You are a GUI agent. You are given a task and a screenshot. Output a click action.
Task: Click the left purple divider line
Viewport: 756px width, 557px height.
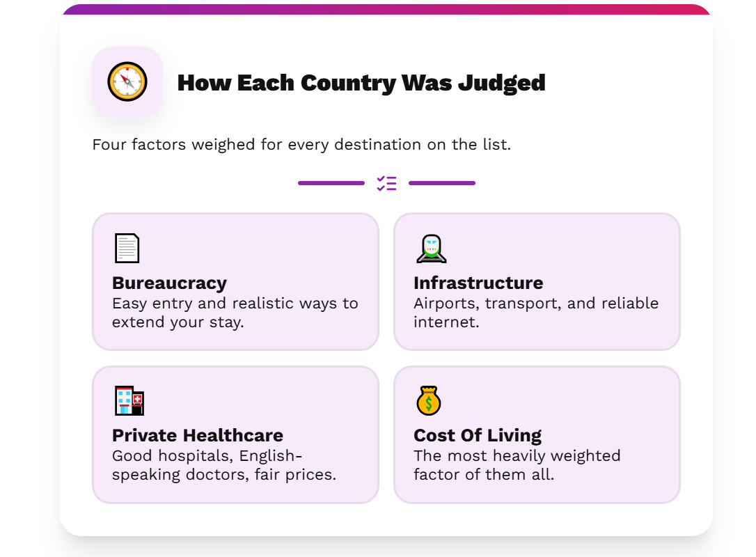click(331, 183)
